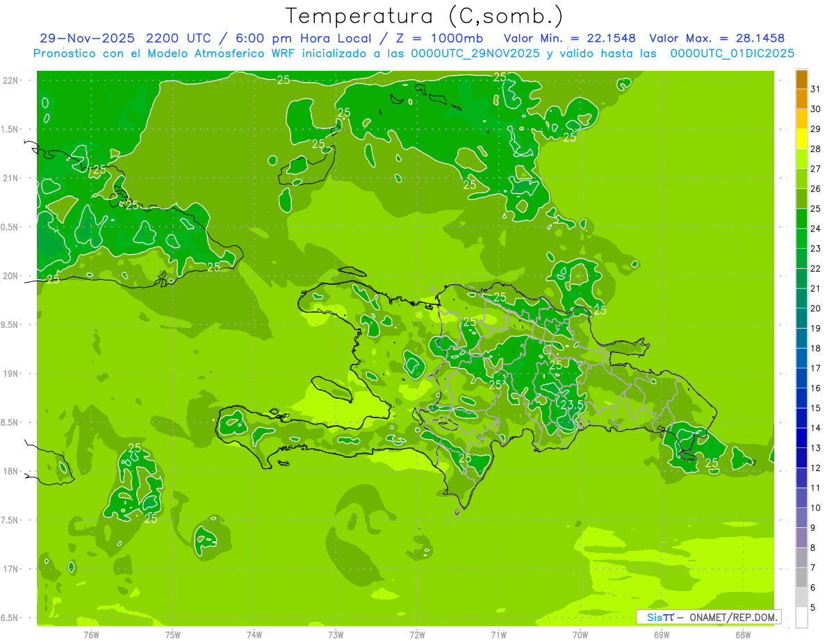834x644 pixels.
Task: Click the green legend swatch between 24 and 25
Action: pos(801,219)
